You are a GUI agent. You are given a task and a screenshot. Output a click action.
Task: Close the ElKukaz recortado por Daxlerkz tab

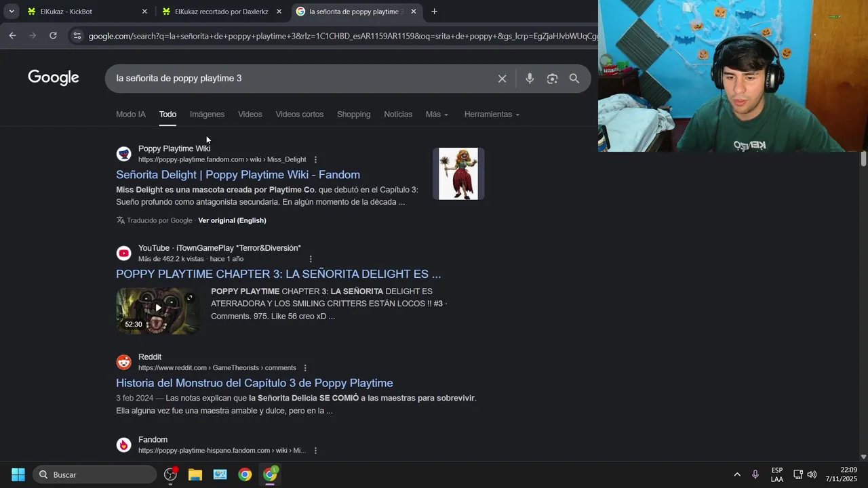(279, 12)
